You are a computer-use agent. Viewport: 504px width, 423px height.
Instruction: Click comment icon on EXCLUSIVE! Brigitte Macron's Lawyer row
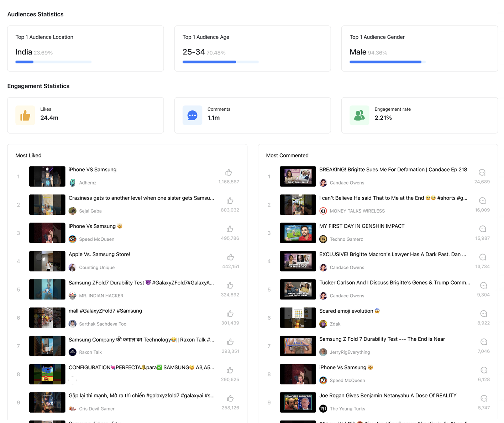483,257
